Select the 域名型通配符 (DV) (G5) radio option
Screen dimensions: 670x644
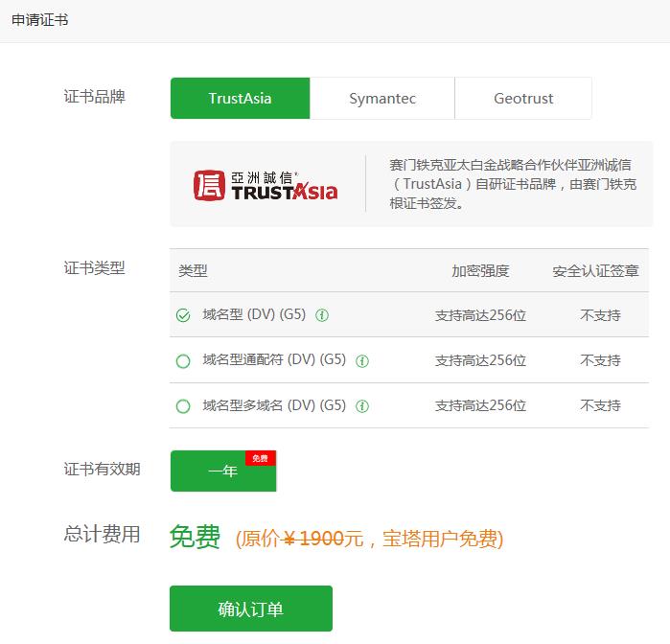click(x=183, y=361)
